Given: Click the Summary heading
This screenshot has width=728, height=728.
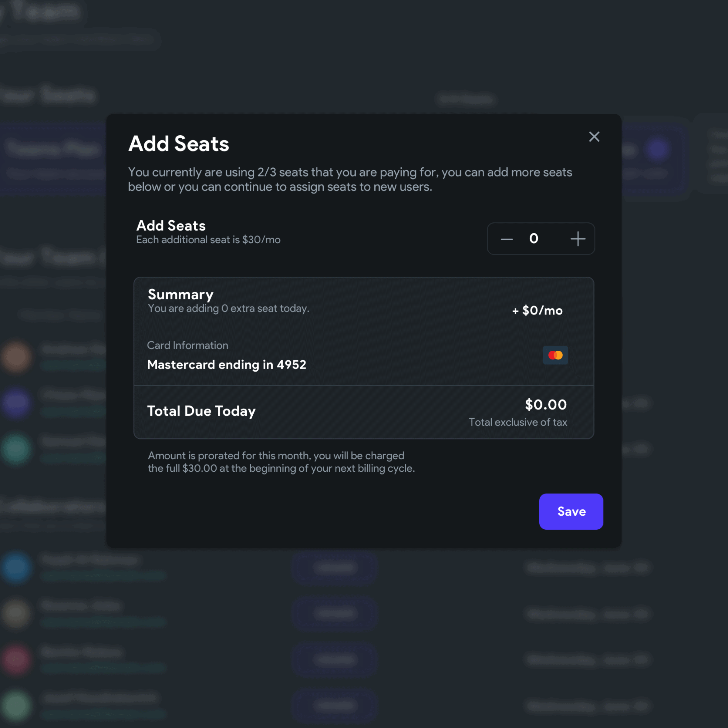Looking at the screenshot, I should pos(180,294).
